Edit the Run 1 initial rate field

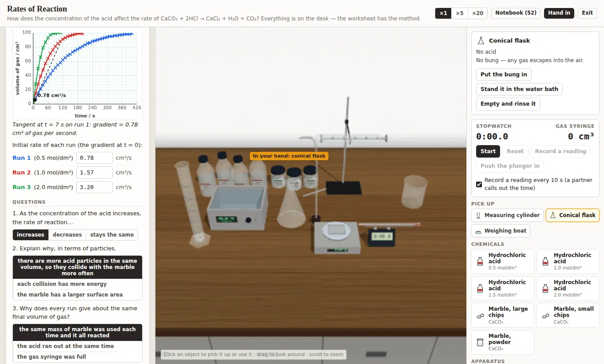tap(95, 158)
